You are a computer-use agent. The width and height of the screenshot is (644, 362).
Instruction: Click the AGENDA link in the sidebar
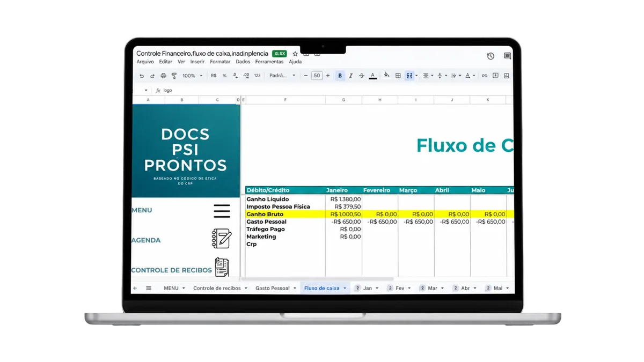[x=146, y=240]
